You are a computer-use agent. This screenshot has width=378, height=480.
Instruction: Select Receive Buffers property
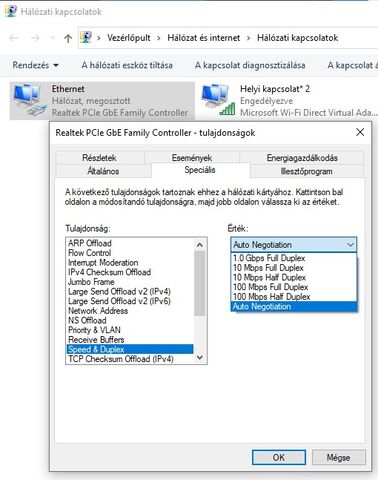click(x=130, y=340)
